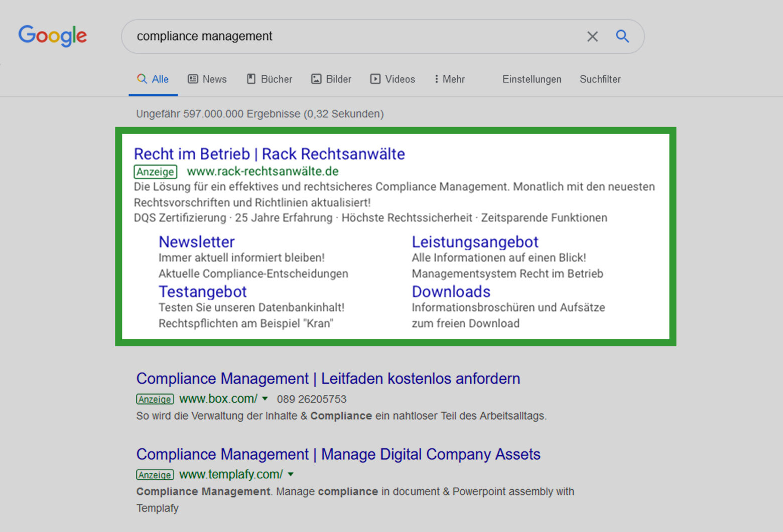Open the Suchfilter tools

[600, 79]
